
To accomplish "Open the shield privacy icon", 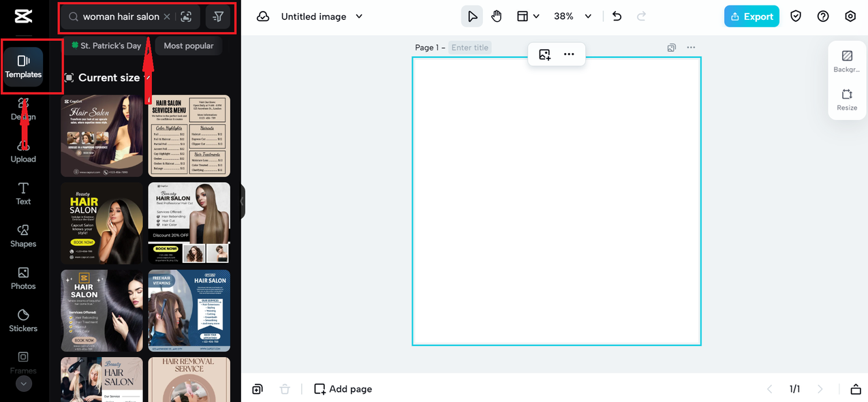I will pyautogui.click(x=796, y=16).
